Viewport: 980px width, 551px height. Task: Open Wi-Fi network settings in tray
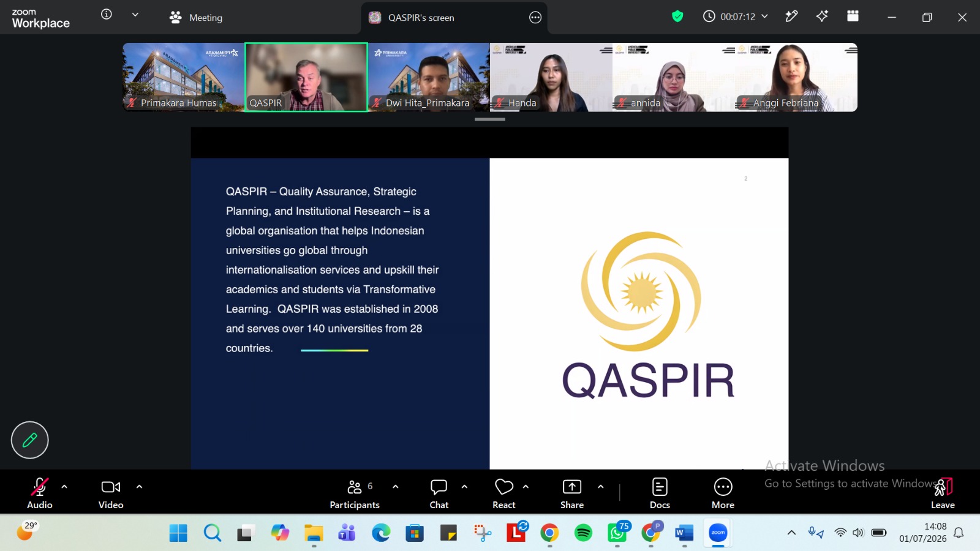(840, 533)
